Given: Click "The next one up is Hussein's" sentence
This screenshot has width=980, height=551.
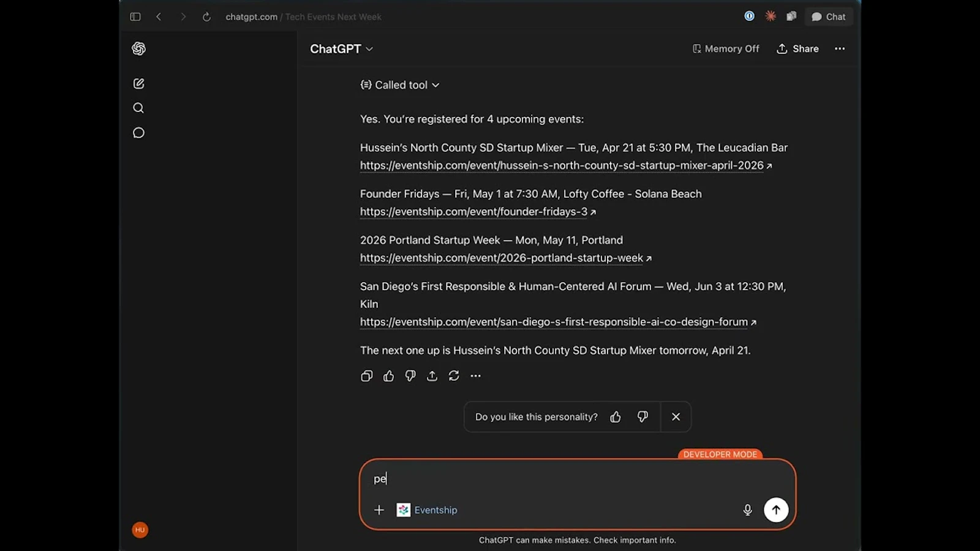Looking at the screenshot, I should (x=555, y=351).
